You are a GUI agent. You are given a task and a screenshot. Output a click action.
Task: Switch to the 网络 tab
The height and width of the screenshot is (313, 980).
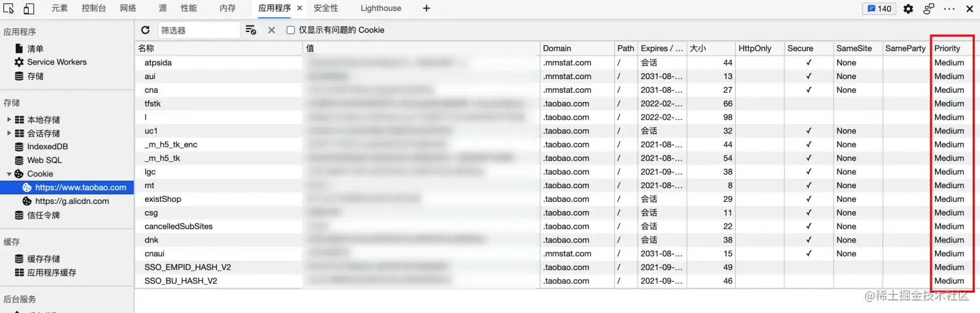[x=128, y=8]
